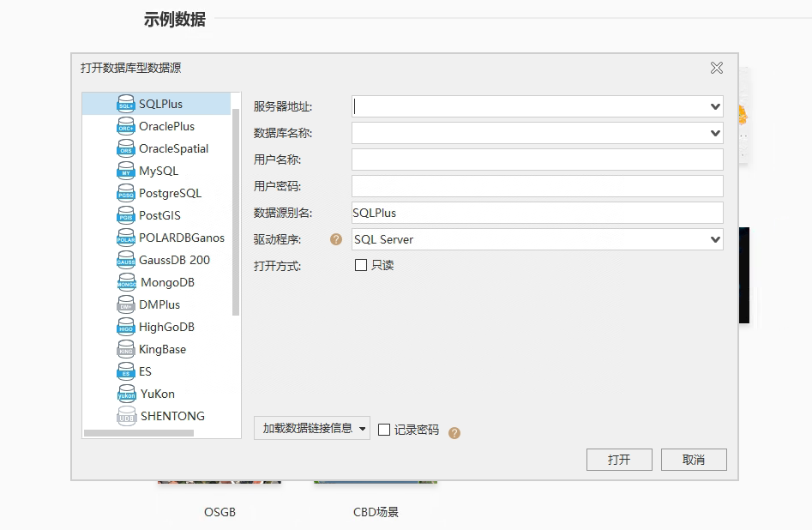Toggle the 只读 read-only checkbox

pos(361,265)
